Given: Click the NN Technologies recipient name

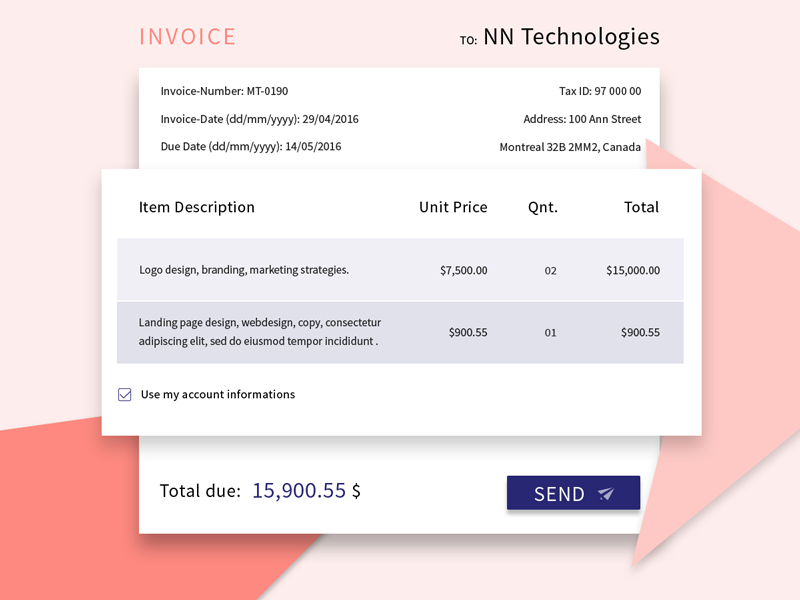Looking at the screenshot, I should point(571,37).
